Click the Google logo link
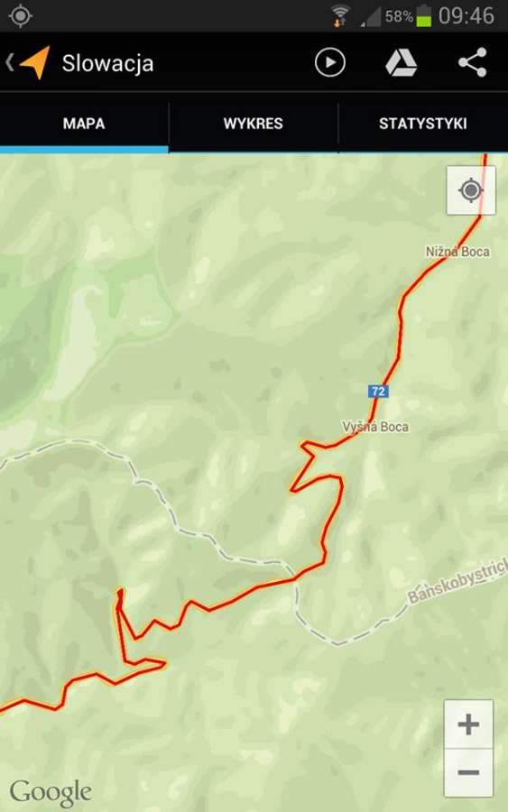The width and height of the screenshot is (508, 812). 51,793
